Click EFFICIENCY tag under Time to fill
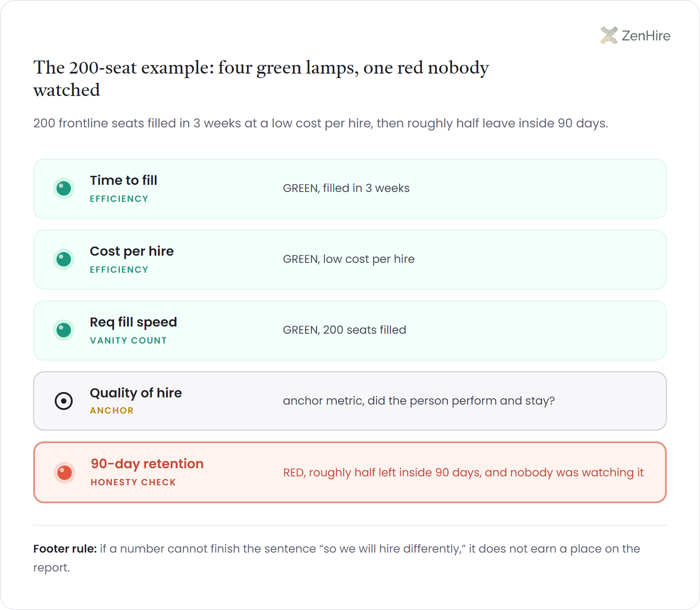Image resolution: width=700 pixels, height=610 pixels. 119,199
